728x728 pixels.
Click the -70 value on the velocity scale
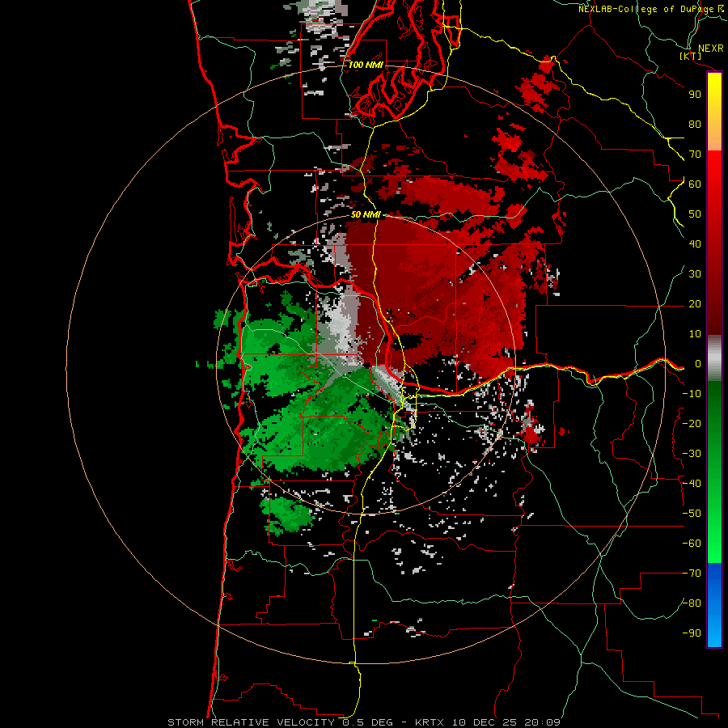click(692, 574)
